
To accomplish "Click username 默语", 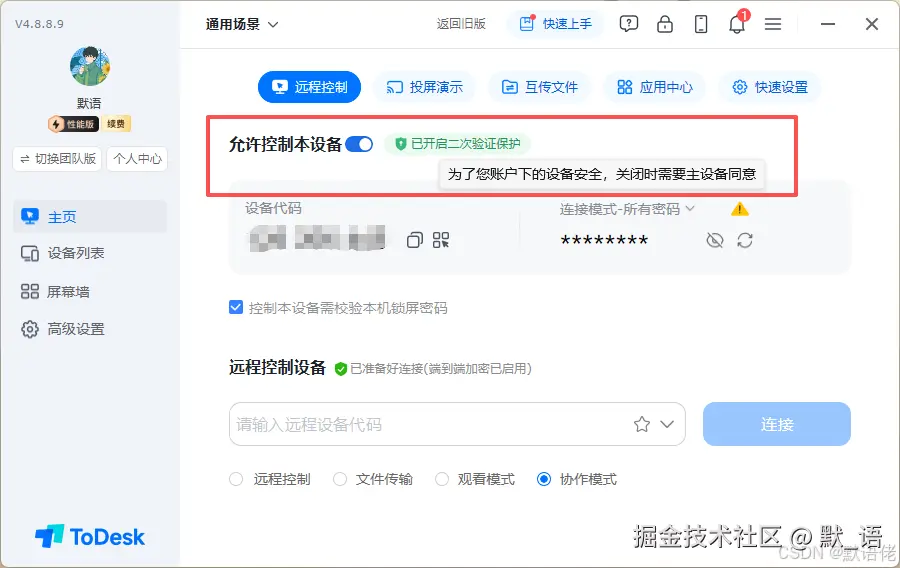I will click(89, 103).
